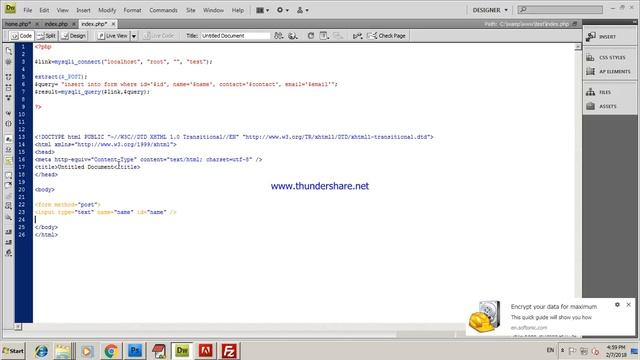Click the Live Code button

pyautogui.click(x=159, y=36)
